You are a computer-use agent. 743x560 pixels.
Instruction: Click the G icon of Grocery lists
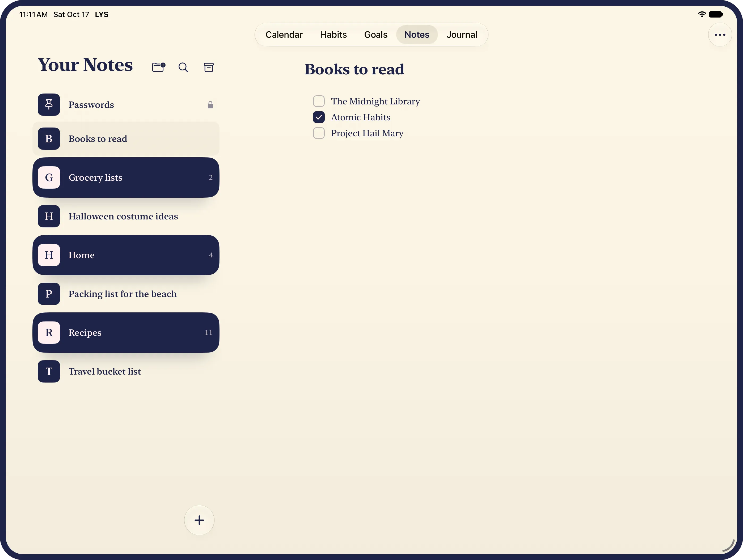coord(49,177)
